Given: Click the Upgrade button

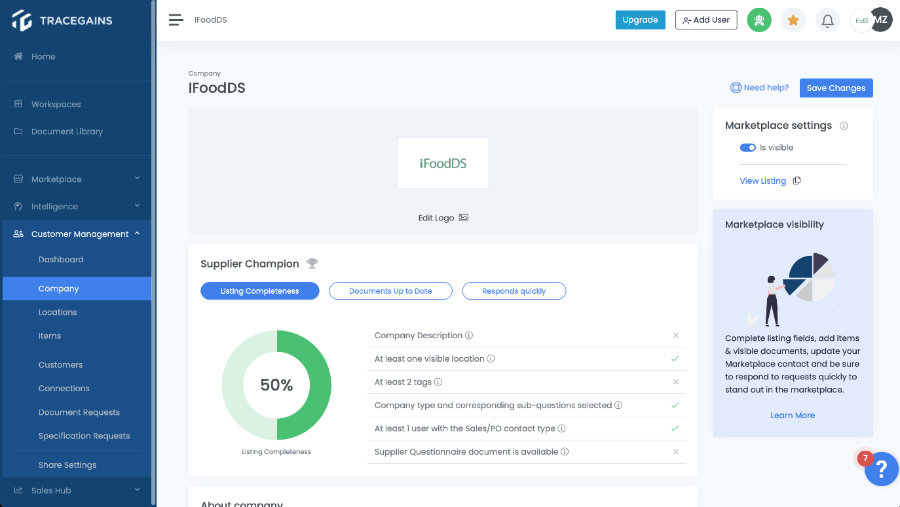Looking at the screenshot, I should tap(640, 20).
